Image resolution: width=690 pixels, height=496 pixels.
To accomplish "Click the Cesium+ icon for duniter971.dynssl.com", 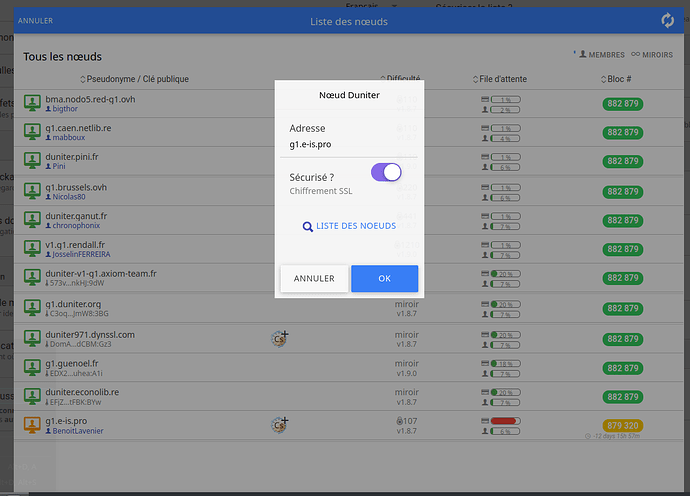I will click(x=280, y=339).
